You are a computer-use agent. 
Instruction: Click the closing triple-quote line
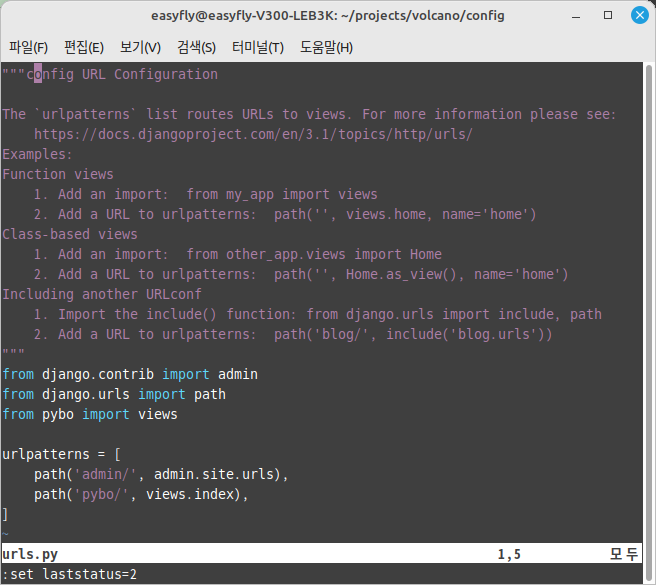(13, 352)
